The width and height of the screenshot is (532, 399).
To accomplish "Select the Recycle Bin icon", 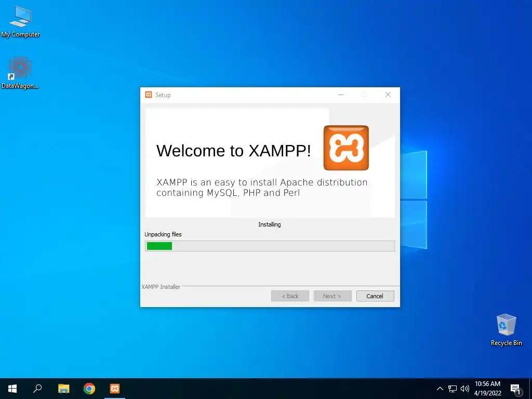I will point(506,330).
